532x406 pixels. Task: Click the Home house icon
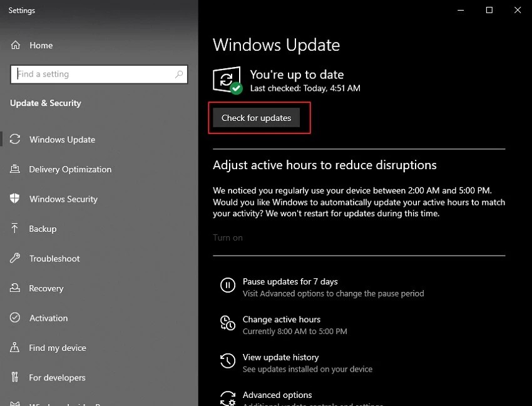click(x=15, y=45)
